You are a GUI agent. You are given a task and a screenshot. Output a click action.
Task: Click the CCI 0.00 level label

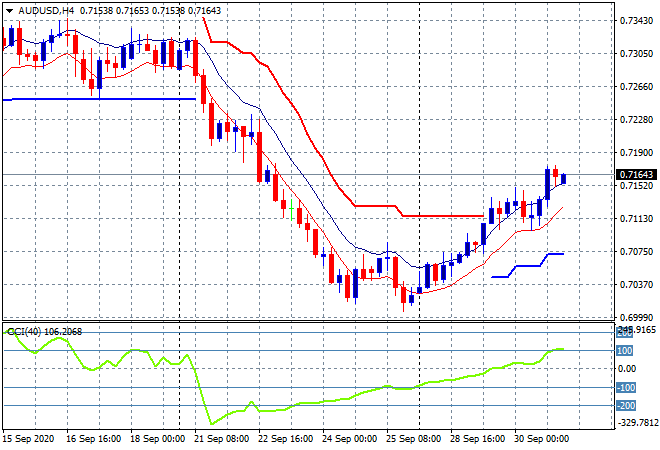[624, 369]
